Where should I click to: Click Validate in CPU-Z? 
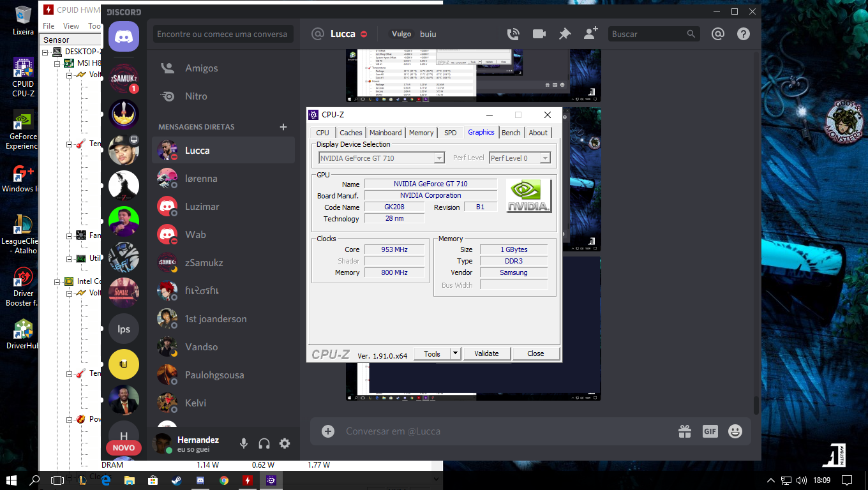click(486, 353)
